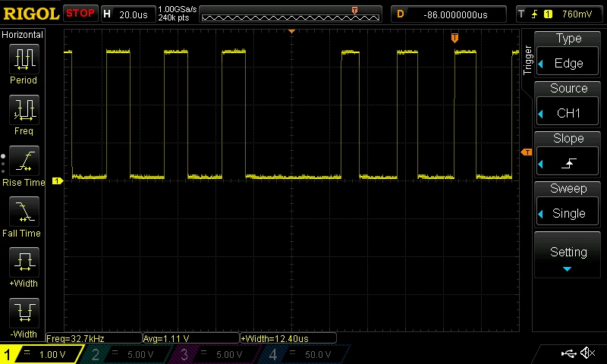Click the RIGOL logo
The height and width of the screenshot is (364, 607).
tap(31, 14)
